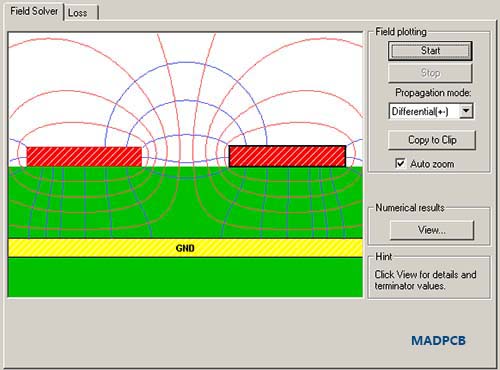Select the Field Solver tab

(34, 11)
